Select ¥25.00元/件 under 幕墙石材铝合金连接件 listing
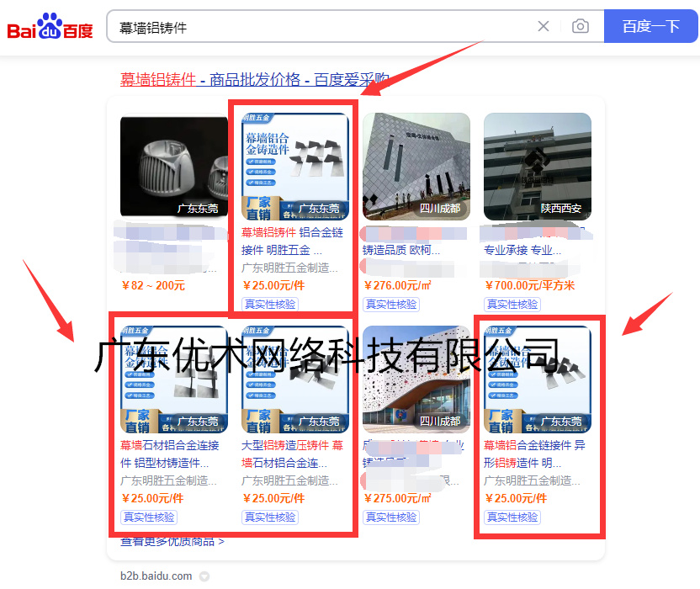 click(152, 498)
